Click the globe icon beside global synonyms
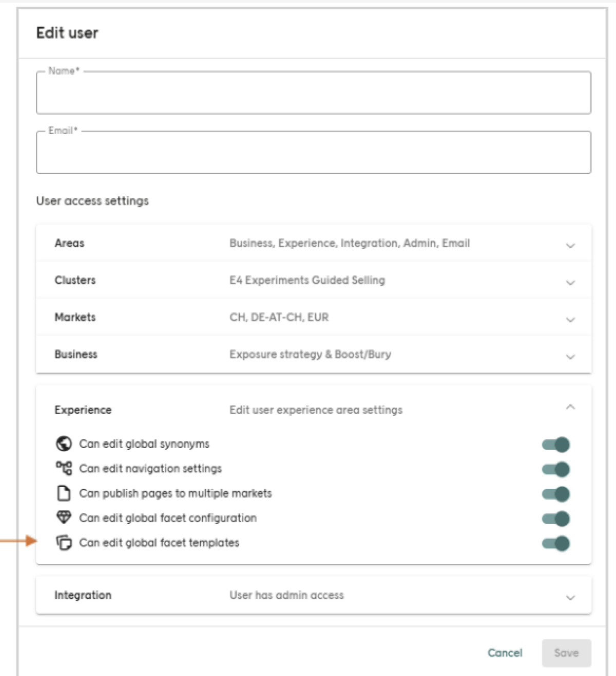616x676 pixels. click(64, 444)
